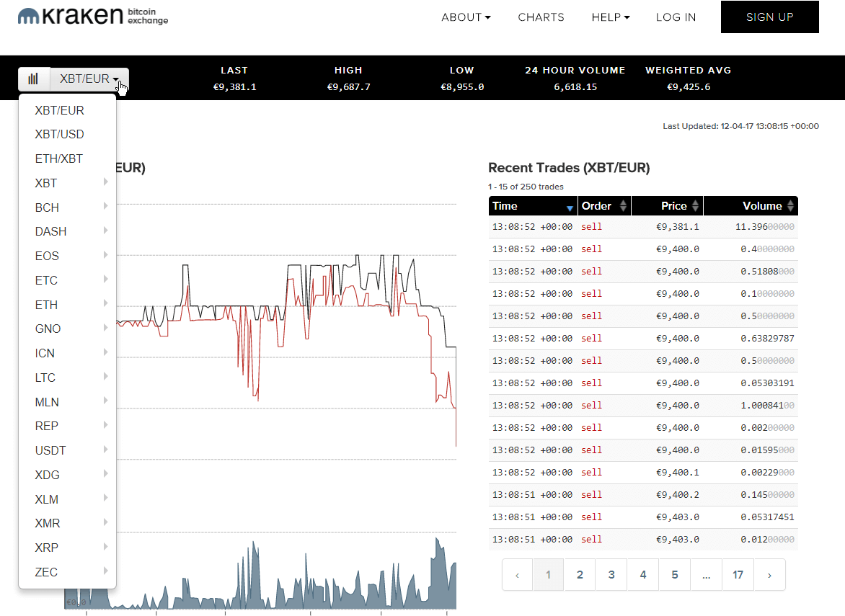Click the Price column header
845x616 pixels.
667,205
